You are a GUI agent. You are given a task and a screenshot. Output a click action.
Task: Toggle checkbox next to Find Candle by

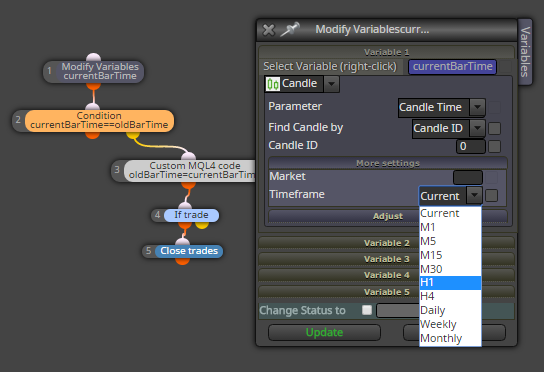[x=494, y=128]
